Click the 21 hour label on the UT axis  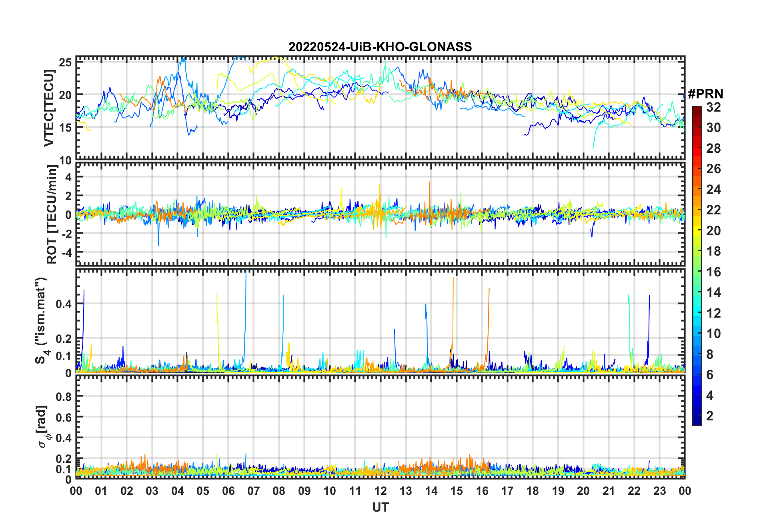click(609, 491)
